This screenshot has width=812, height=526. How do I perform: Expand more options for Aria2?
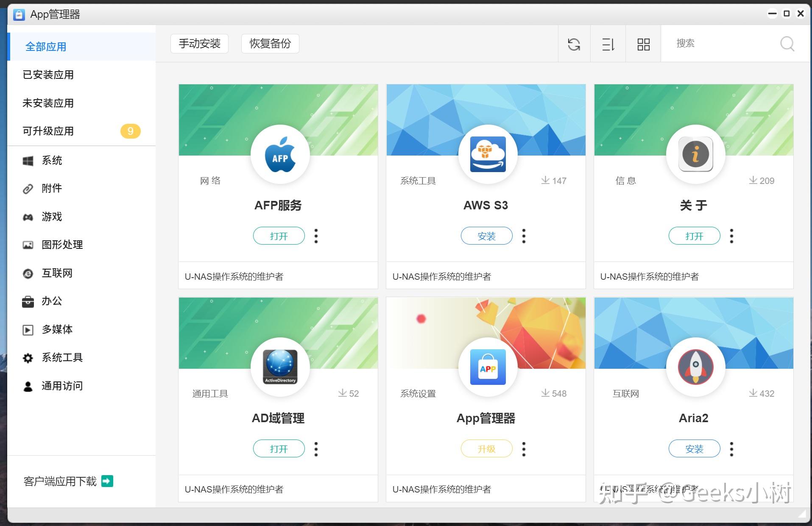(x=731, y=449)
